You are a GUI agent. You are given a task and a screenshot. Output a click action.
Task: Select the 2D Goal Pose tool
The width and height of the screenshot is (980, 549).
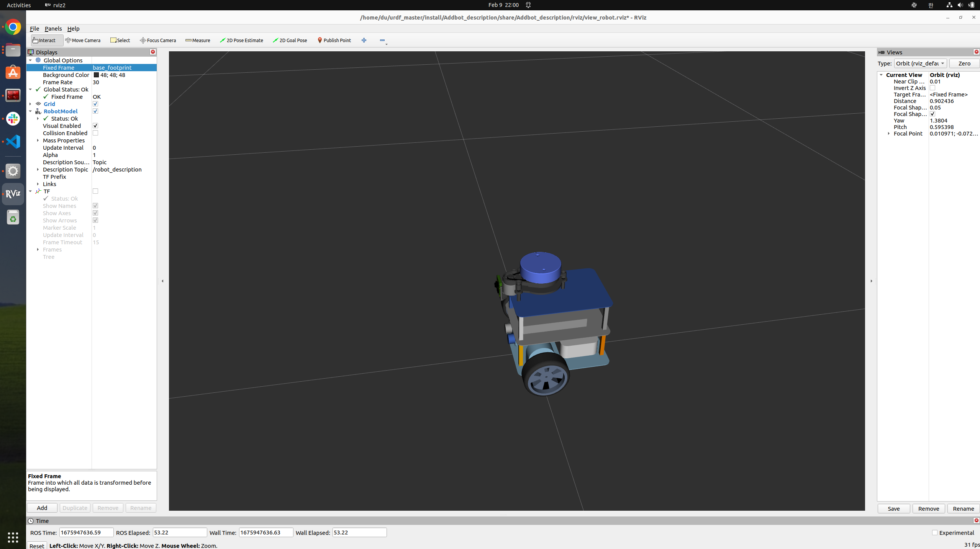tap(290, 40)
